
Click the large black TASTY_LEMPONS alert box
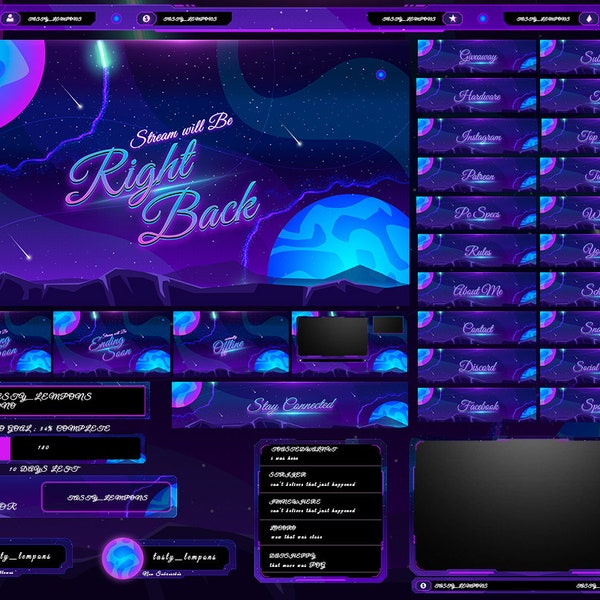[72, 401]
